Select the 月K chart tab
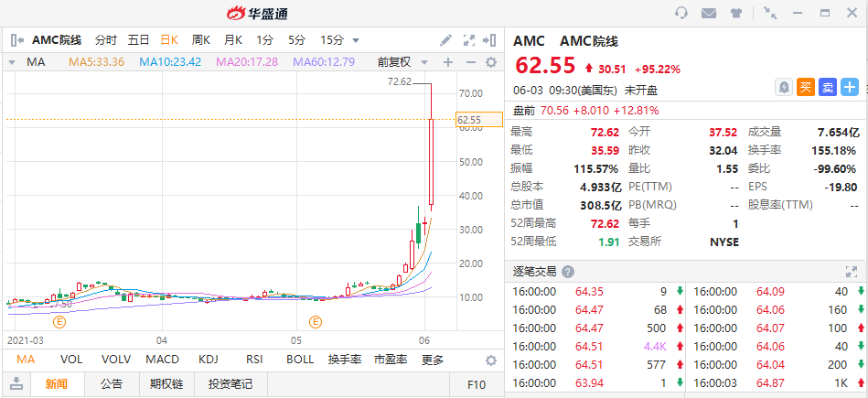This screenshot has height=398, width=868. (x=233, y=40)
